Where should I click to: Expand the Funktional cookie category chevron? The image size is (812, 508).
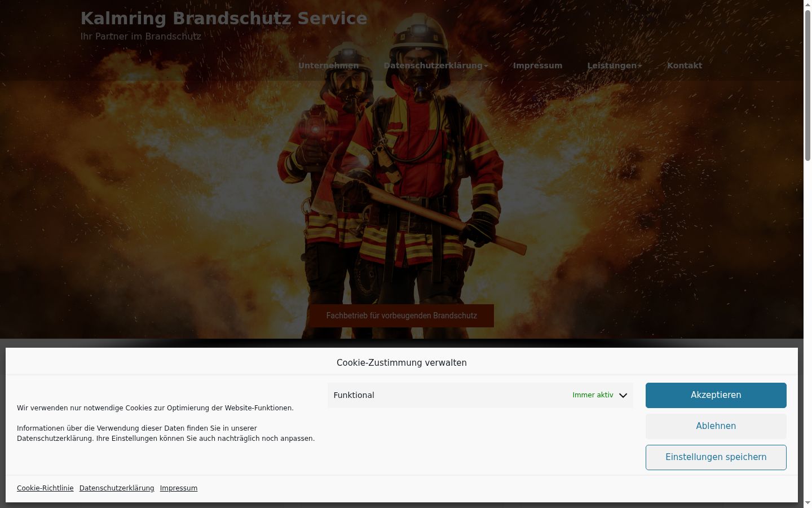[x=623, y=395]
